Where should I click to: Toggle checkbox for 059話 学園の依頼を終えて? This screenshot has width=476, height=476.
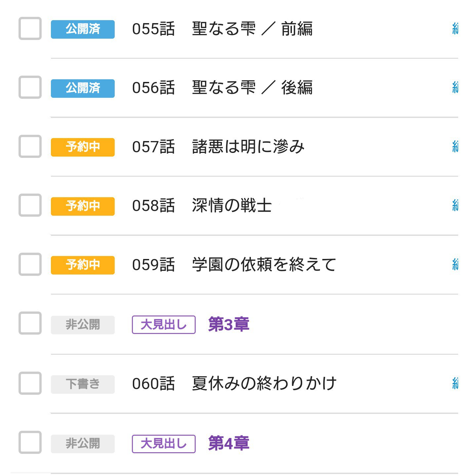tap(30, 264)
